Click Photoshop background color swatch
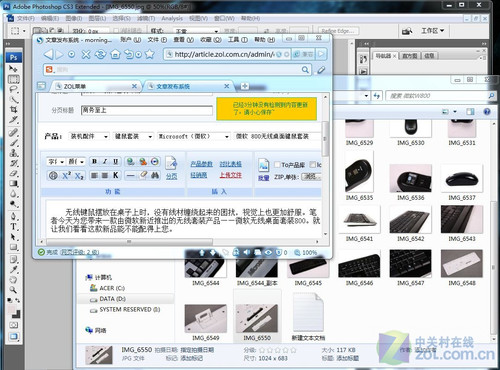The height and width of the screenshot is (370, 500). pyautogui.click(x=17, y=314)
